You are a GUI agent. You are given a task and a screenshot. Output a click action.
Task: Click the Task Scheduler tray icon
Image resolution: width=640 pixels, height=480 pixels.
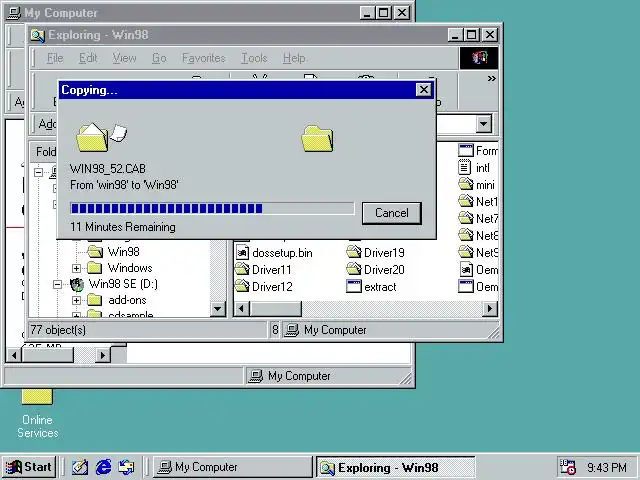pos(567,467)
